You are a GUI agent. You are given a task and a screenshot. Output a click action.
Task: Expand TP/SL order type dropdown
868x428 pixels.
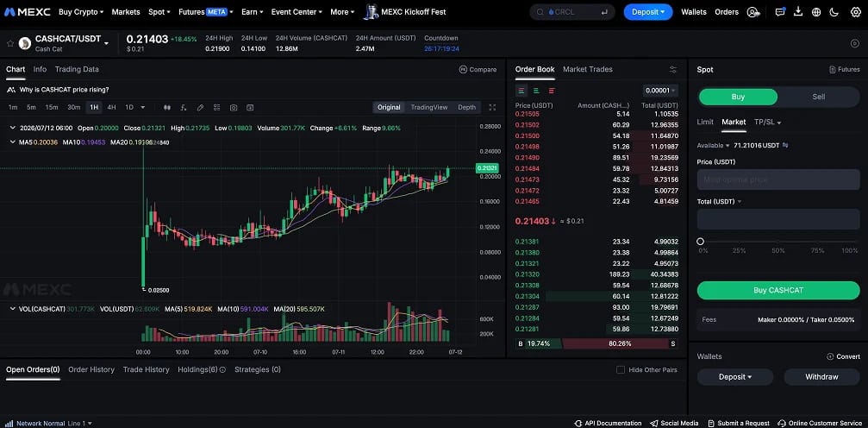click(768, 122)
